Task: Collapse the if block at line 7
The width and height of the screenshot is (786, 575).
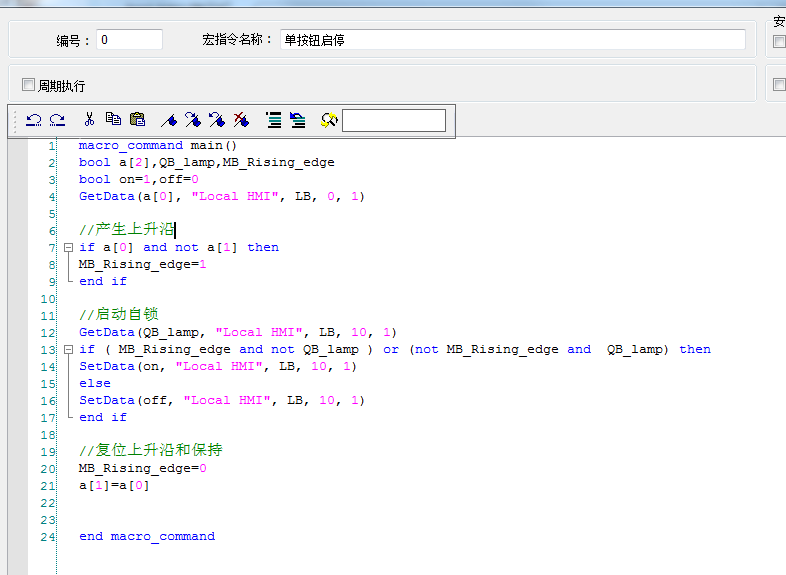Action: click(x=67, y=247)
